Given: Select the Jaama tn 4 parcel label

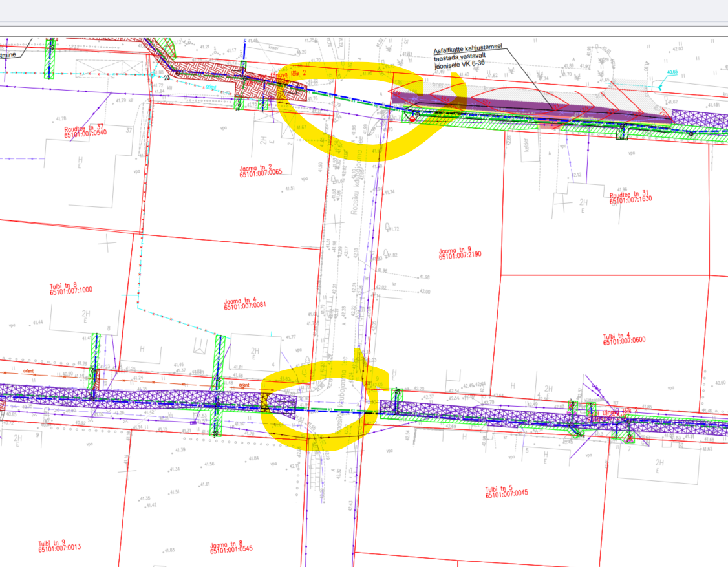Looking at the screenshot, I should pos(246,303).
